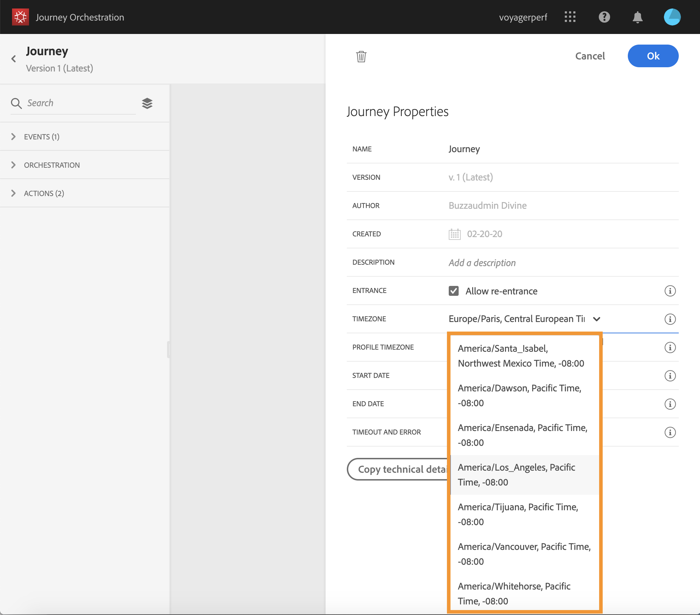This screenshot has width=700, height=615.
Task: Click the info icon for Start Date
Action: (670, 376)
